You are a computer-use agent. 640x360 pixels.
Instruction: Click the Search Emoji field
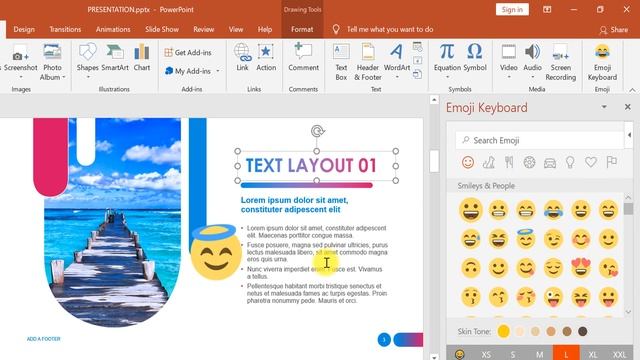pyautogui.click(x=540, y=140)
